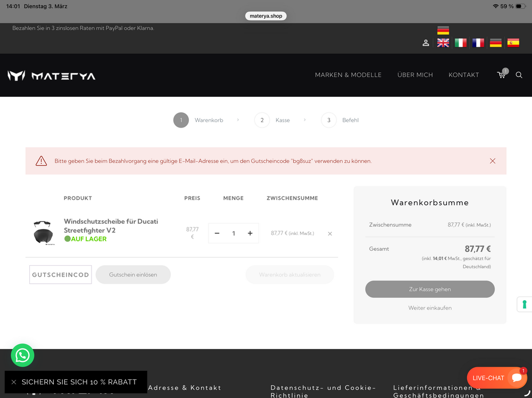Image resolution: width=532 pixels, height=398 pixels.
Task: Open Kontakt menu item
Action: (463, 75)
